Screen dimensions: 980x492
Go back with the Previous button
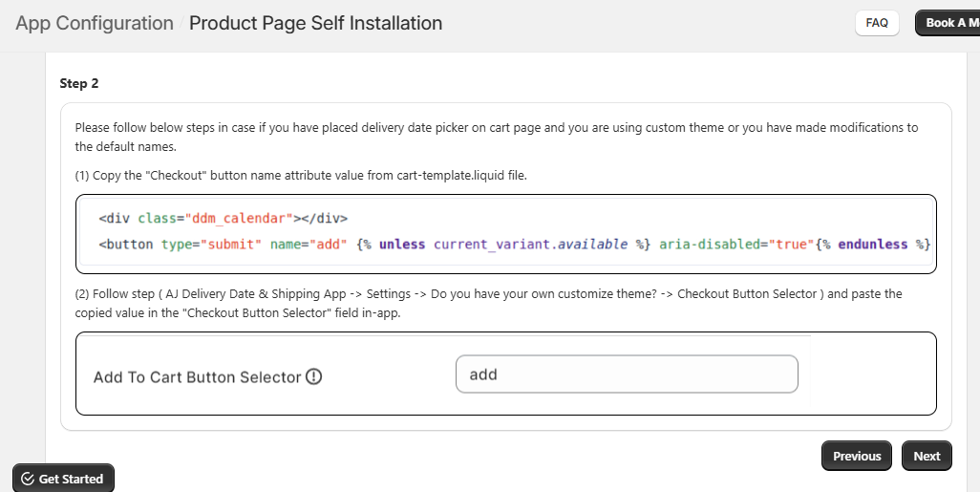click(856, 456)
